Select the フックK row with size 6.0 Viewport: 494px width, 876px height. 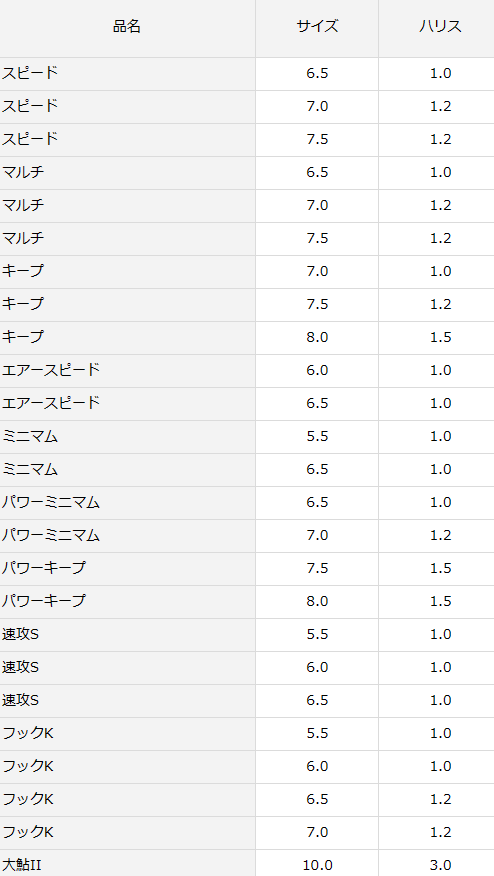tap(247, 766)
